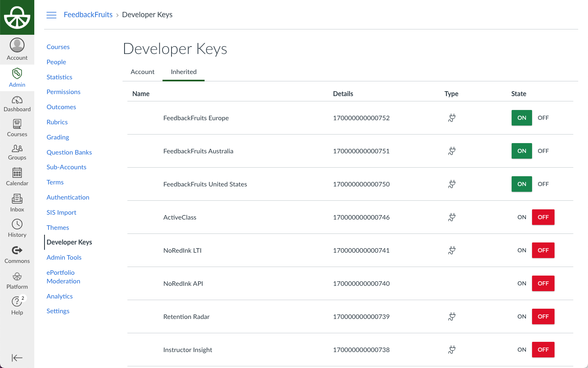Click the NoRedInk API name
Viewport: 588px width, 368px height.
pos(183,283)
